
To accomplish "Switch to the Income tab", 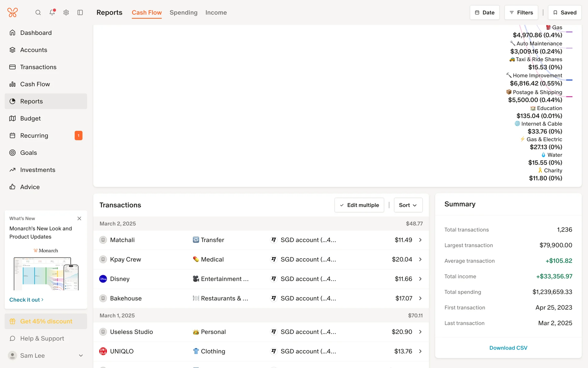I will point(216,13).
